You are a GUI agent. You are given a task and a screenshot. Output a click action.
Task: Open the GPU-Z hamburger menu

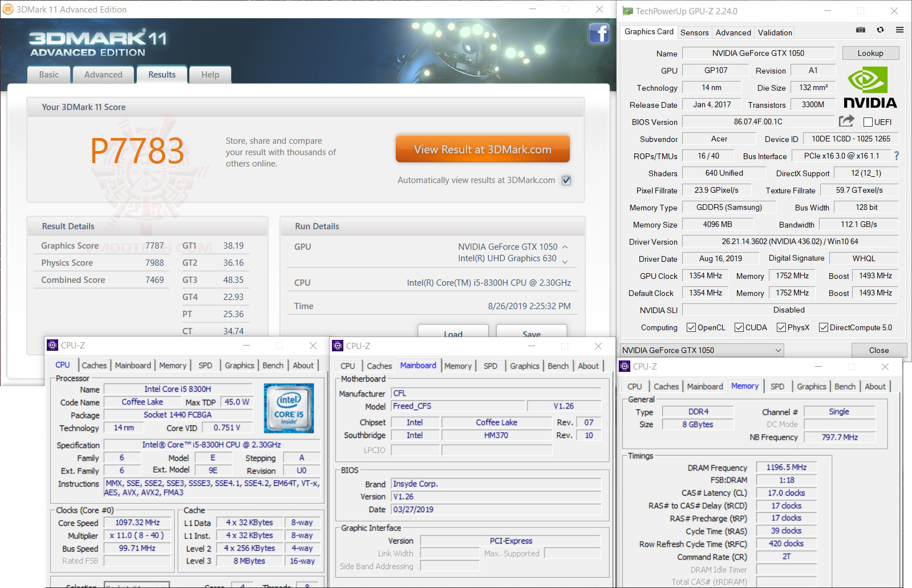pos(899,30)
